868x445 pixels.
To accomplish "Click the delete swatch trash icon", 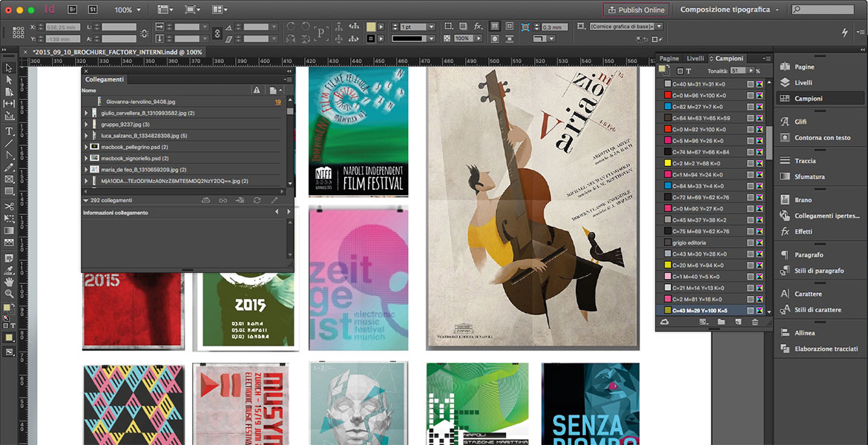I will [x=754, y=322].
